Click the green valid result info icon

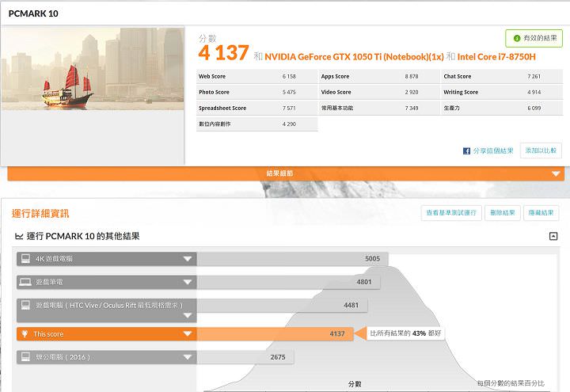[x=516, y=38]
